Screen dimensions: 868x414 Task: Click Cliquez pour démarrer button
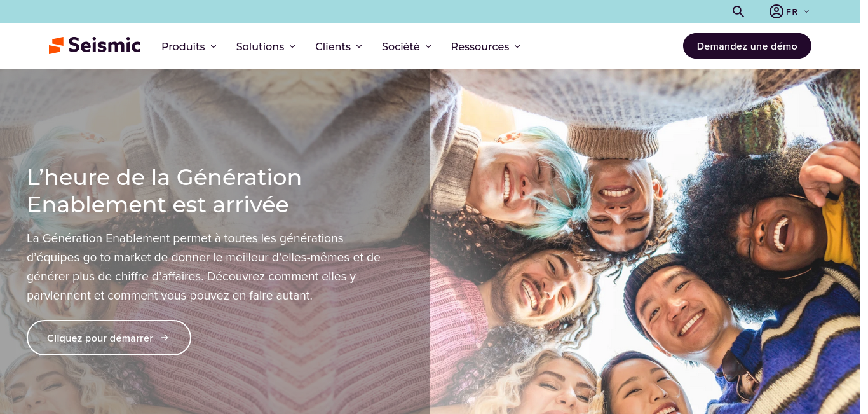click(x=109, y=338)
